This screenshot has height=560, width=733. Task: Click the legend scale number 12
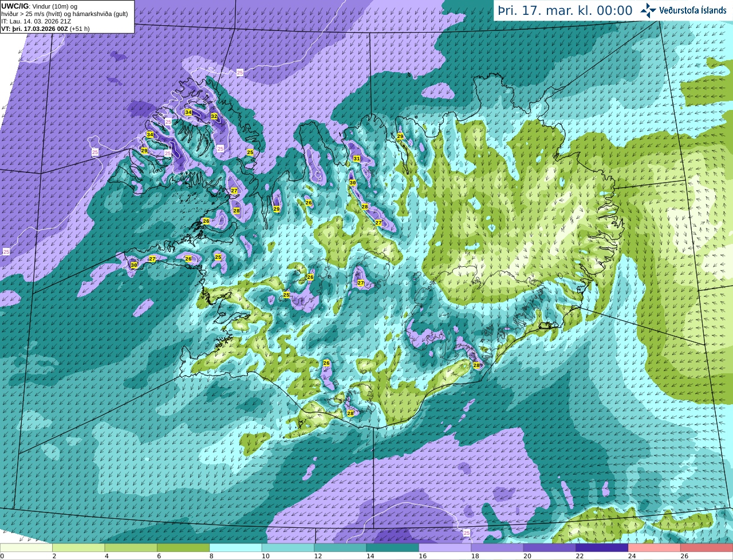click(318, 556)
